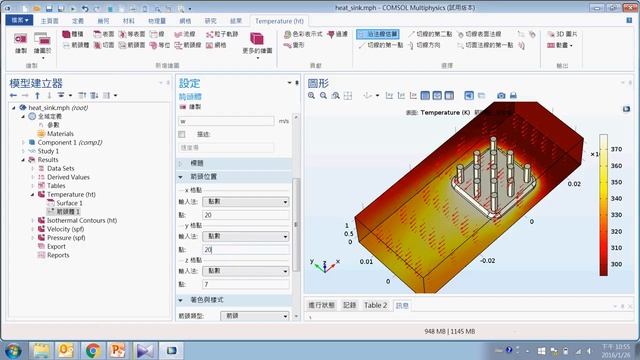Open PowerPoint from the taskbar
Viewport: 640px width, 360px height.
pyautogui.click(x=118, y=350)
